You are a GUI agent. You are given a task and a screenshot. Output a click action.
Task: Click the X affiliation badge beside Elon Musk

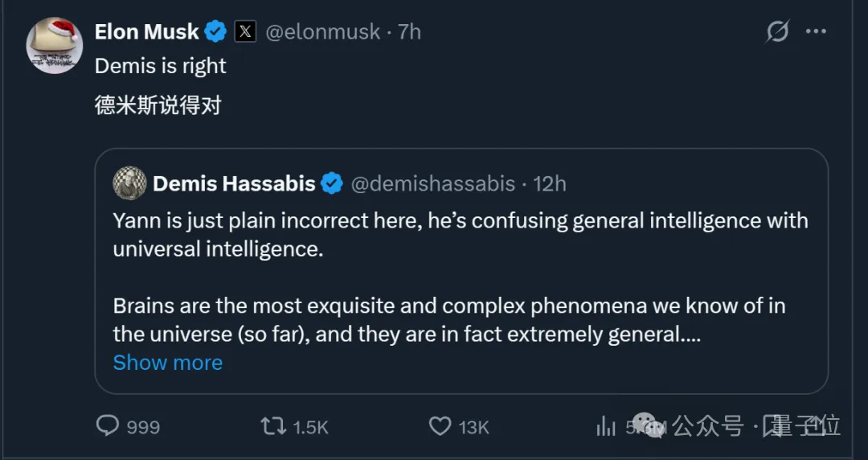(245, 32)
